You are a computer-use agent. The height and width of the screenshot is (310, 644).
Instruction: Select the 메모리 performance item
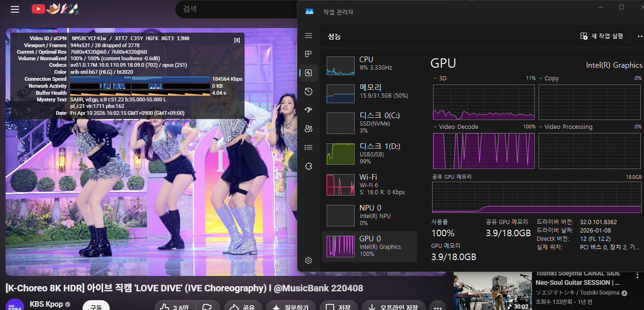(370, 94)
